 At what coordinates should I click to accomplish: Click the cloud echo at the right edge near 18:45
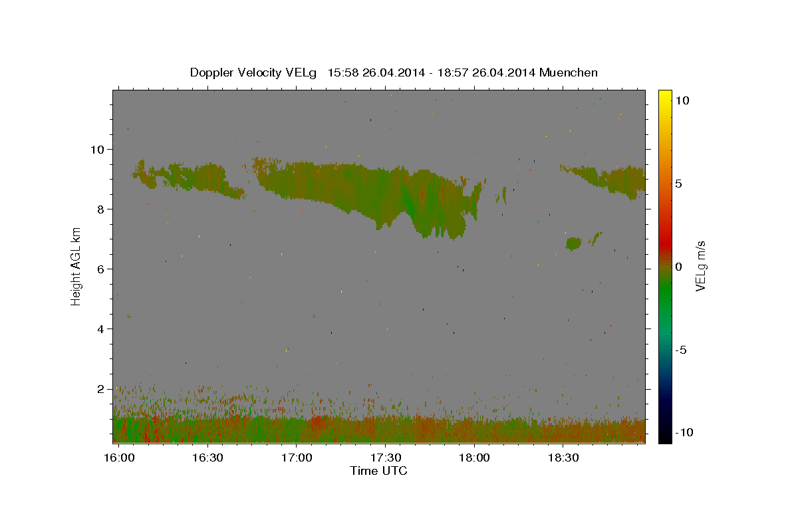pos(612,180)
